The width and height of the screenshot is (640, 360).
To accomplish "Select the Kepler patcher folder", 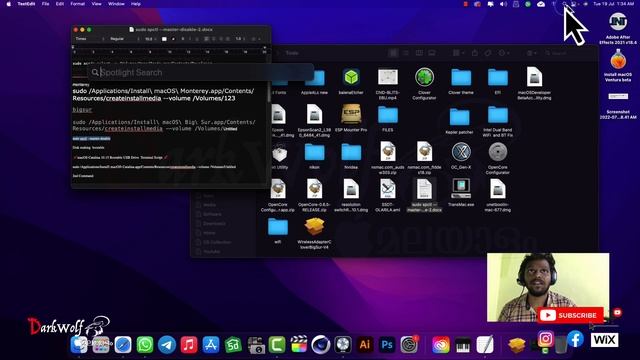I will pos(460,116).
